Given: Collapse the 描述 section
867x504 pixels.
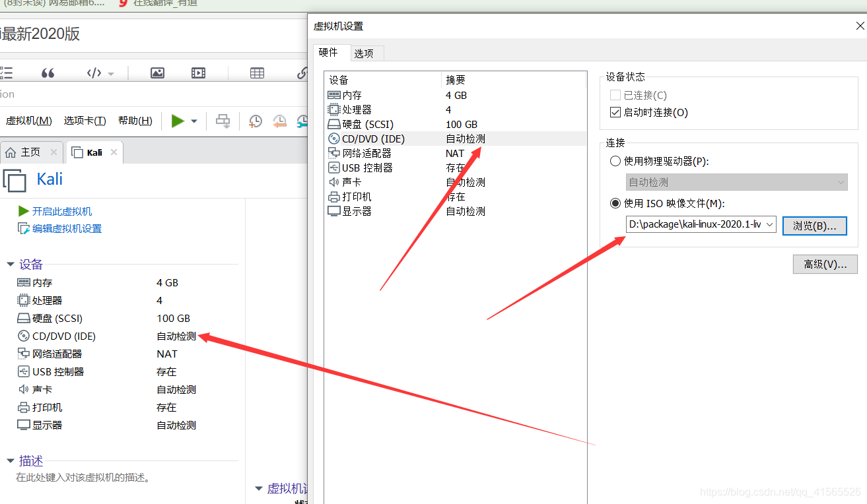Looking at the screenshot, I should click(11, 461).
